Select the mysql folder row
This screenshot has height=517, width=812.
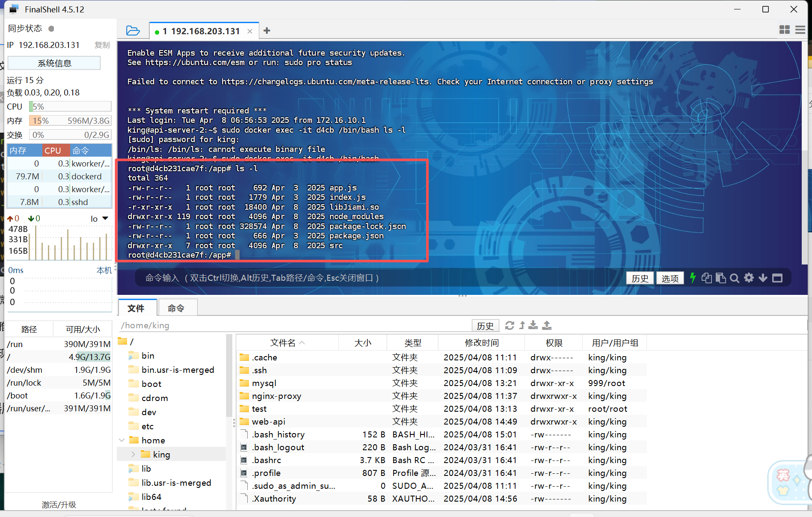pos(441,383)
